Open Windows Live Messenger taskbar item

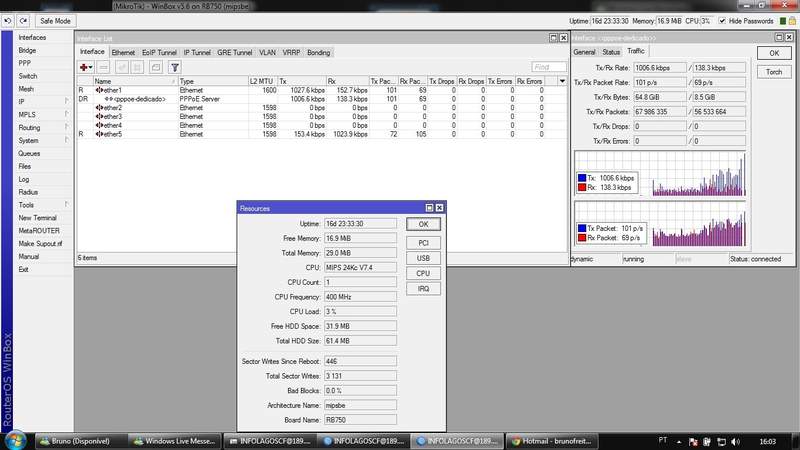[175, 441]
